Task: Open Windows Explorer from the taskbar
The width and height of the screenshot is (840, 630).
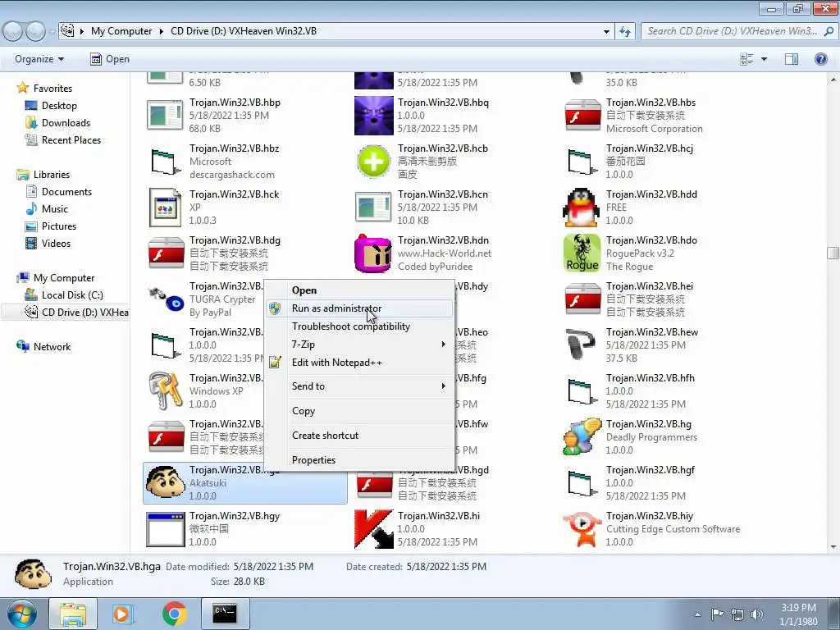Action: pyautogui.click(x=73, y=614)
